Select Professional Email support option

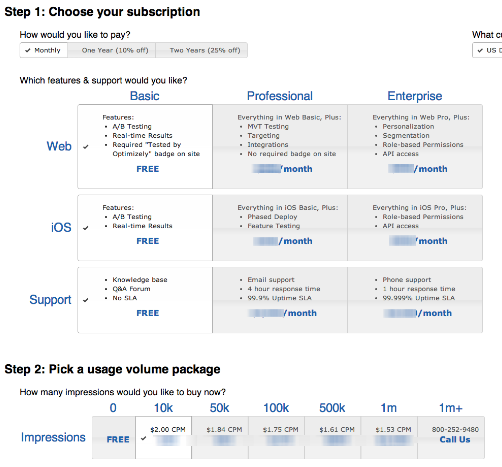[280, 300]
